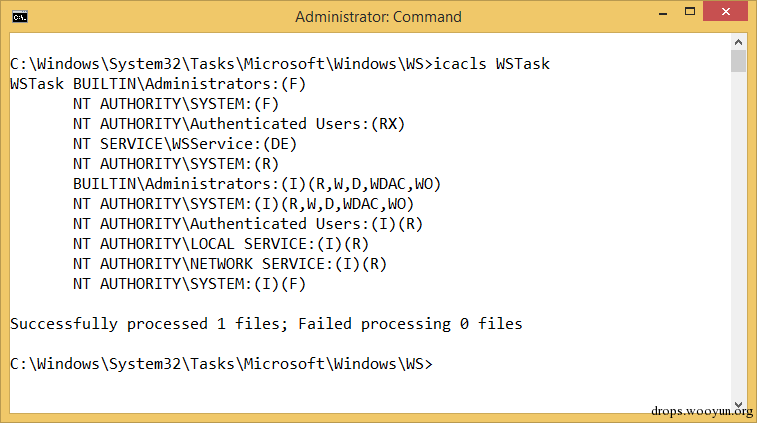
Task: Open the Command Prompt system menu icon
Action: pos(20,17)
